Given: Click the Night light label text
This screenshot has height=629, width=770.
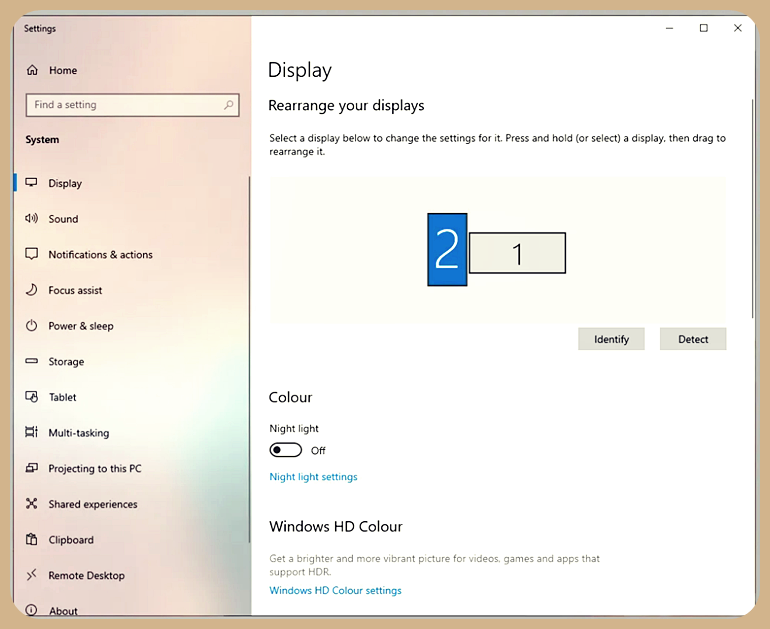Looking at the screenshot, I should 294,429.
